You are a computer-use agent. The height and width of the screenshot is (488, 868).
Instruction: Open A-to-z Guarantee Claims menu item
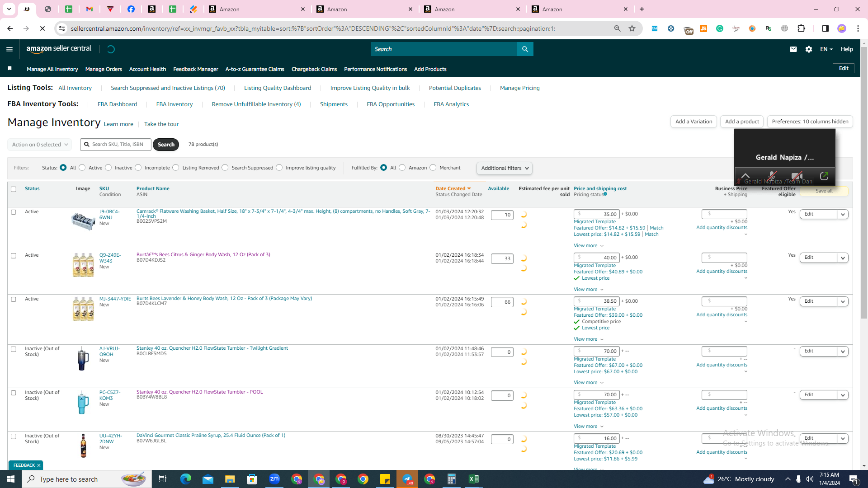255,69
